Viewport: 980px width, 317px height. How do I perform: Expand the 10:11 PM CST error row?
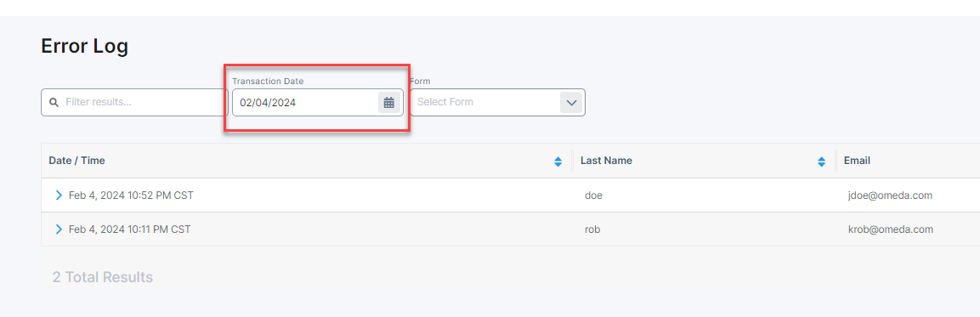[x=59, y=229]
